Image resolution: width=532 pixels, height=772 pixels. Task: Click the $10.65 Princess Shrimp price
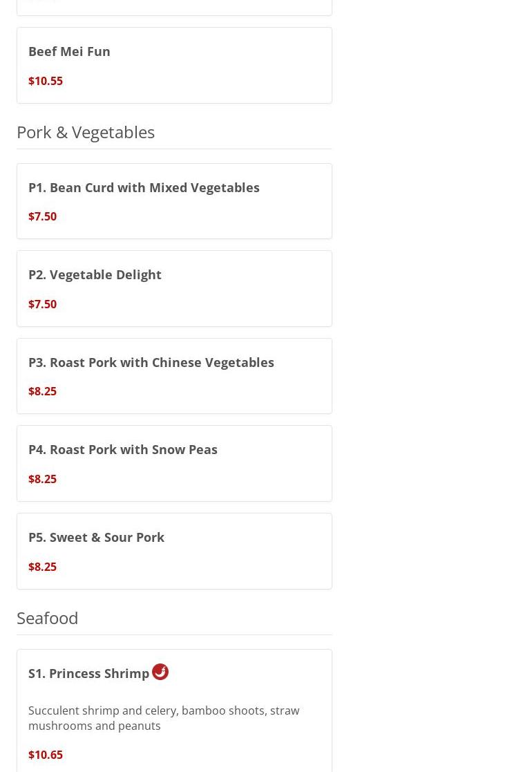point(46,755)
